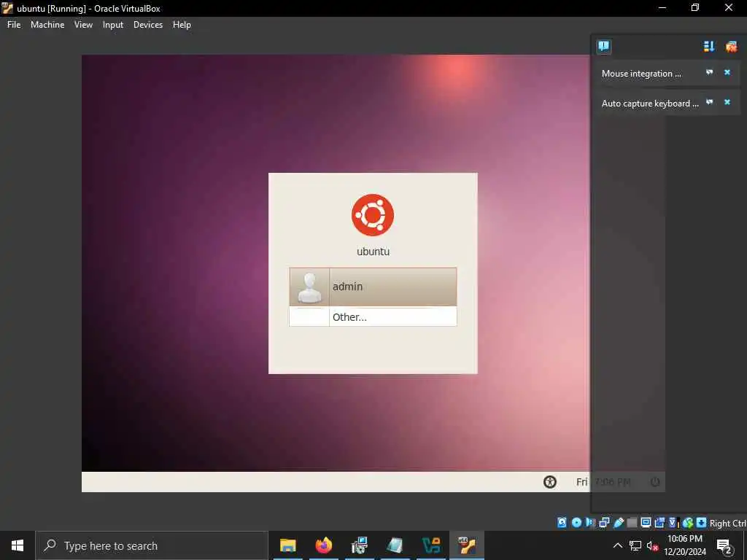Click the notification sort order icon
The width and height of the screenshot is (747, 560).
(x=709, y=46)
